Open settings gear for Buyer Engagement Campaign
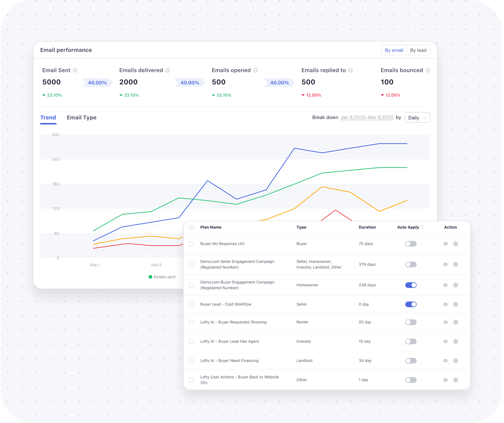 [456, 285]
